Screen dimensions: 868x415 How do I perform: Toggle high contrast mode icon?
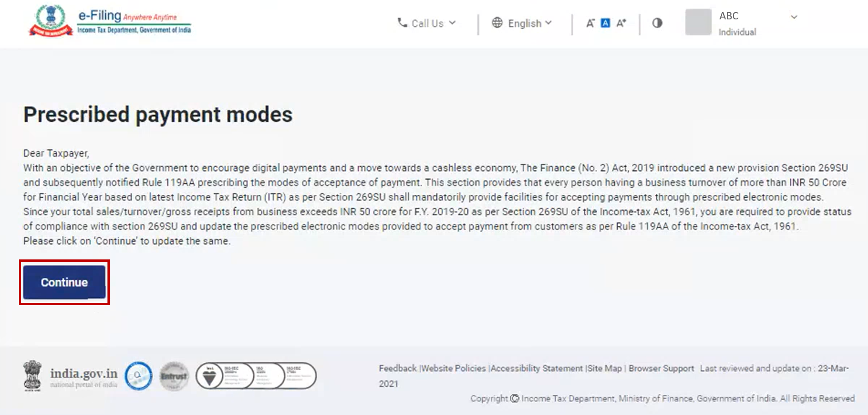click(657, 23)
